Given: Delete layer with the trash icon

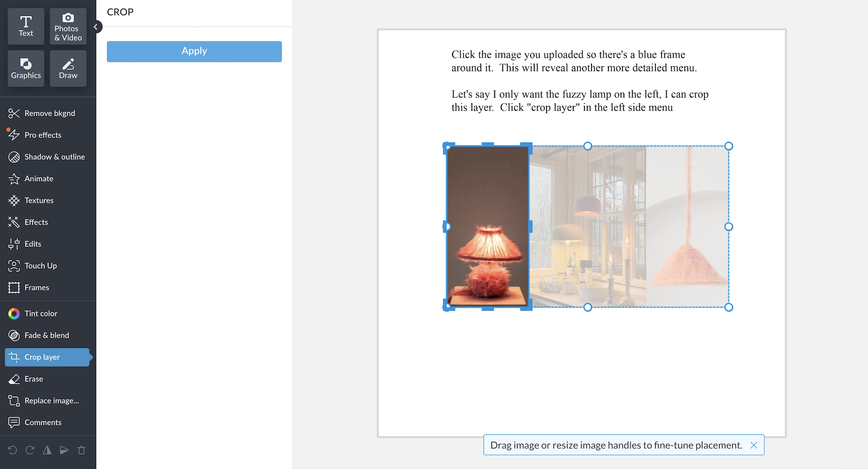Looking at the screenshot, I should (82, 450).
